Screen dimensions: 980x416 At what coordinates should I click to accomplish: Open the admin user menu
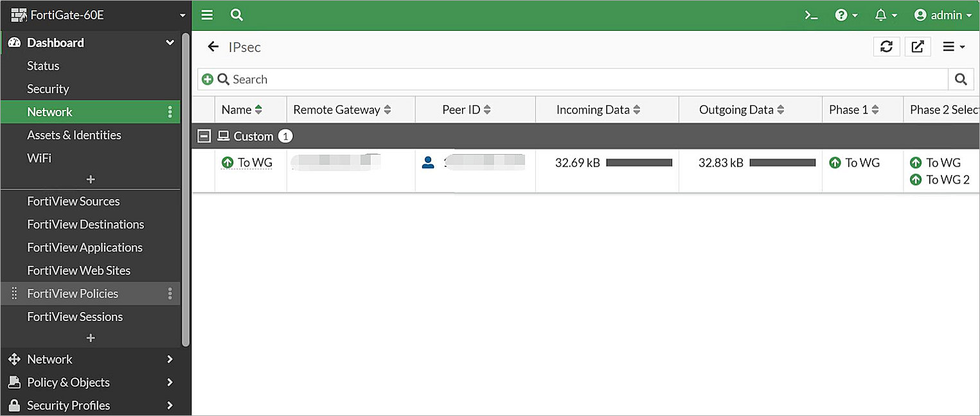[942, 15]
